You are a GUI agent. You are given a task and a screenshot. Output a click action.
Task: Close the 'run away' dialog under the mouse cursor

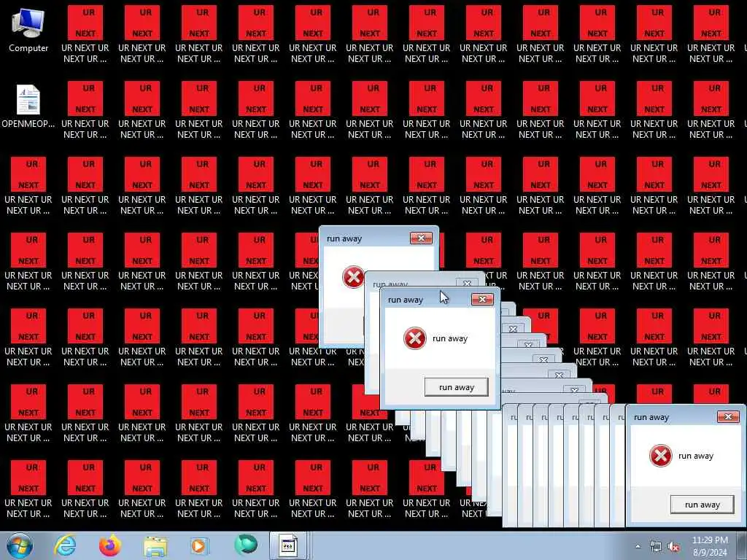tap(482, 299)
